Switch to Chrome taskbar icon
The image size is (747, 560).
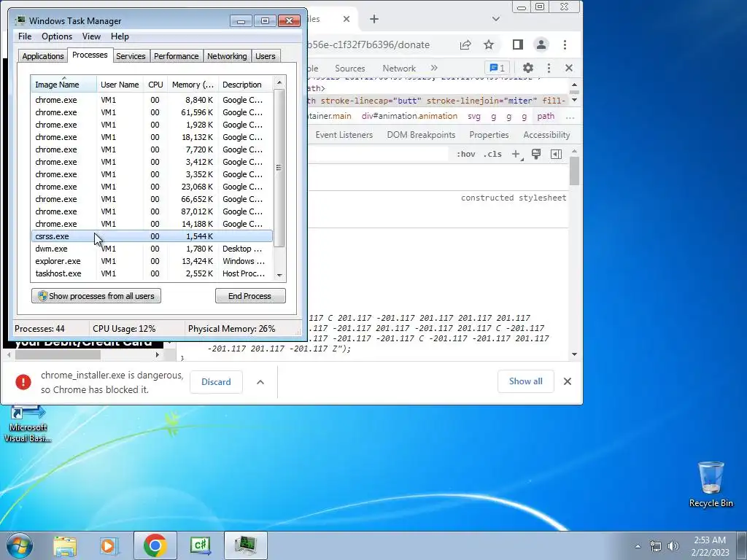click(x=155, y=545)
